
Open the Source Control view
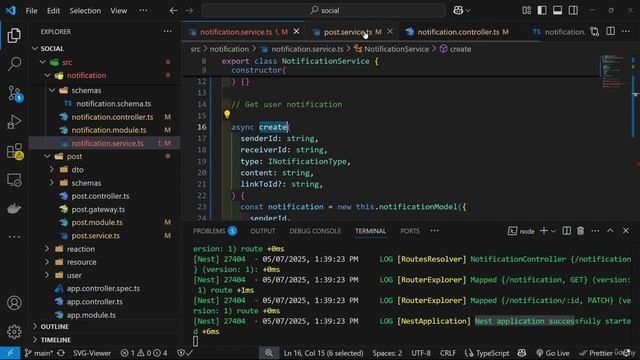click(14, 93)
